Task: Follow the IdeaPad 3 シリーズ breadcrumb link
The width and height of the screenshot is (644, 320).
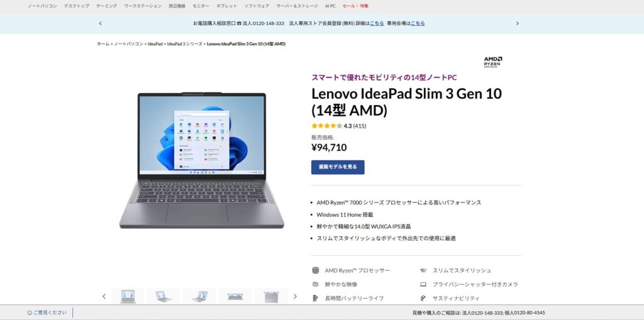Action: coord(185,44)
